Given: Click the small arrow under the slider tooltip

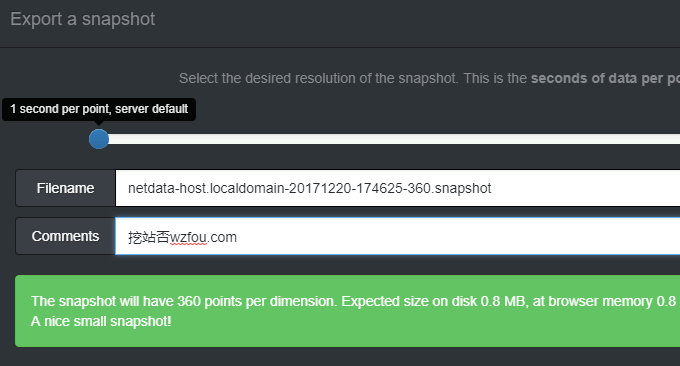Looking at the screenshot, I should 99,123.
